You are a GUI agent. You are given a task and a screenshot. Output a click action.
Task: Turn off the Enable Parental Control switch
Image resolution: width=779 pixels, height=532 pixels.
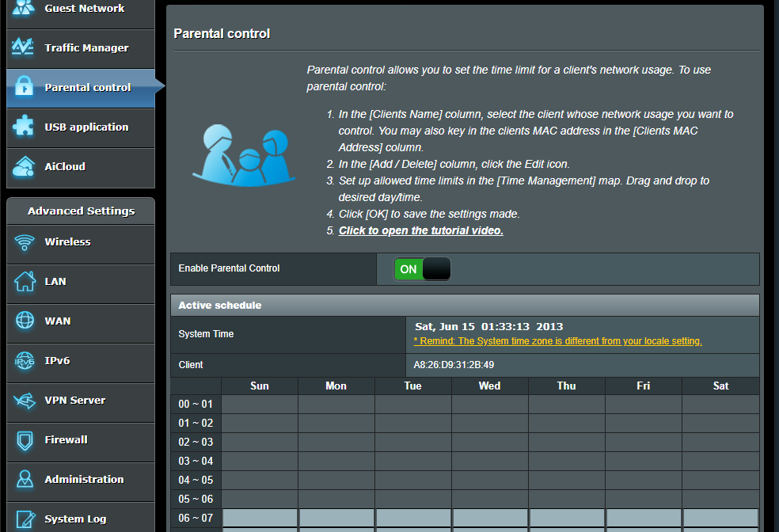coord(422,269)
